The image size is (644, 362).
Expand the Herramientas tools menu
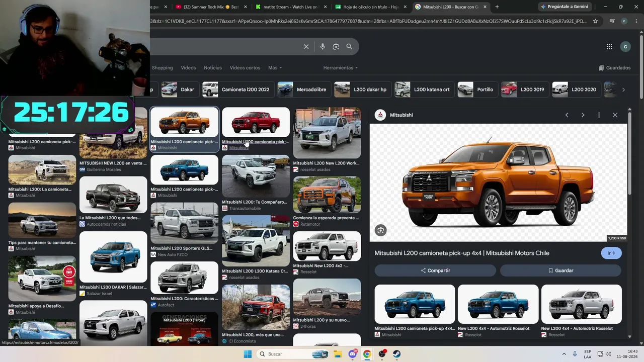click(x=341, y=68)
